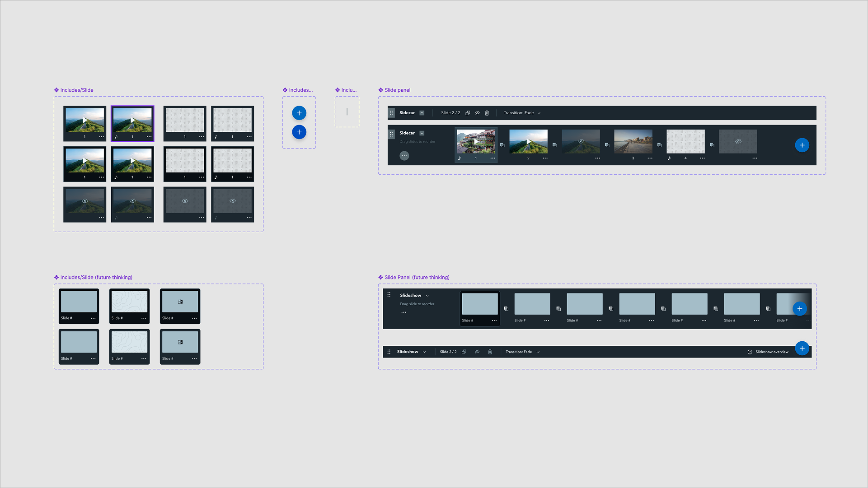This screenshot has height=488, width=868.
Task: Expand Sidecar panel with down chevron
Action: click(422, 133)
